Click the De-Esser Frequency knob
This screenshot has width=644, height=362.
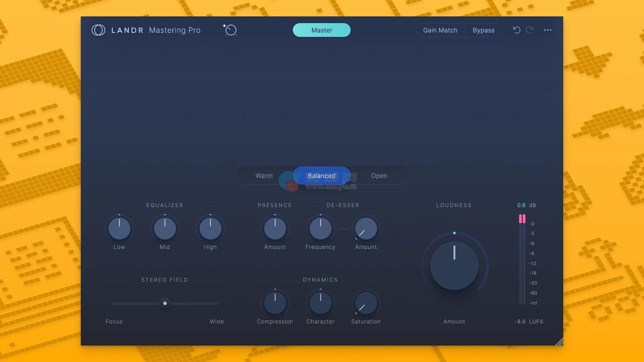click(x=320, y=229)
